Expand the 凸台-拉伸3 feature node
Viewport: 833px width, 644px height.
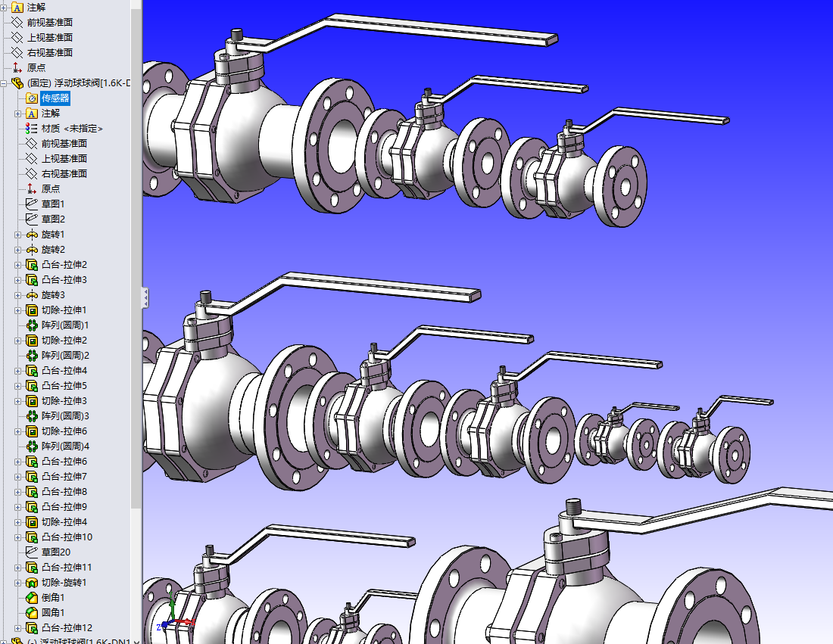click(18, 280)
